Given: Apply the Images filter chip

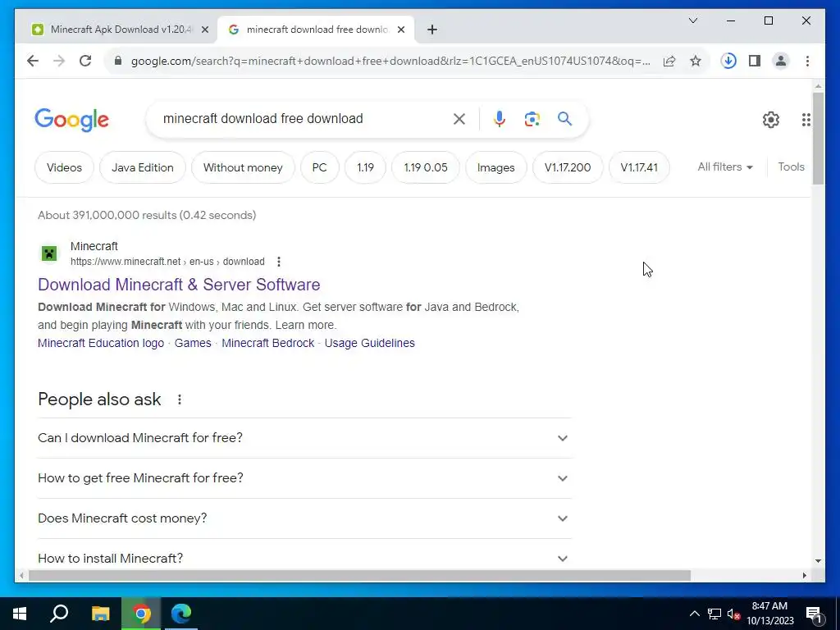Looking at the screenshot, I should pyautogui.click(x=496, y=167).
